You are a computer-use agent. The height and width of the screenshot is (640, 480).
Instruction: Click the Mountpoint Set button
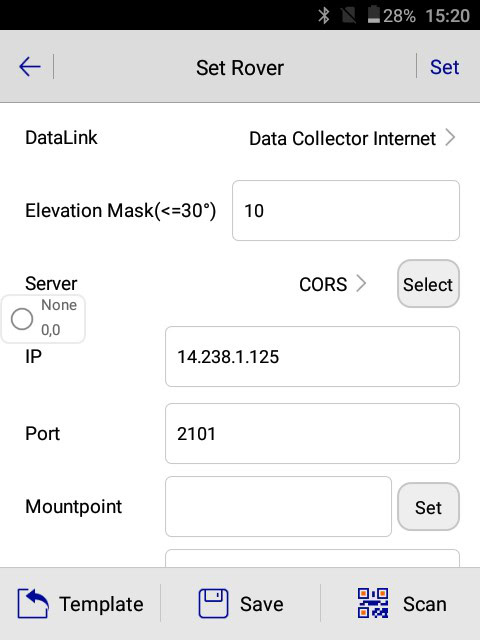(428, 507)
